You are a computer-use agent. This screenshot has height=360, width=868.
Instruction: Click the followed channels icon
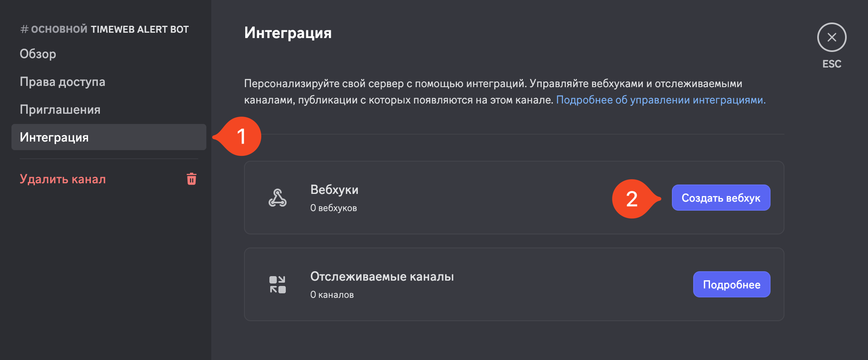(278, 284)
